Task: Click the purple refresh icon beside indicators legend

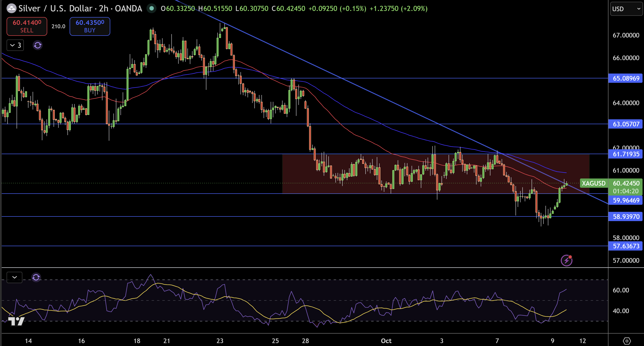Action: (x=37, y=45)
